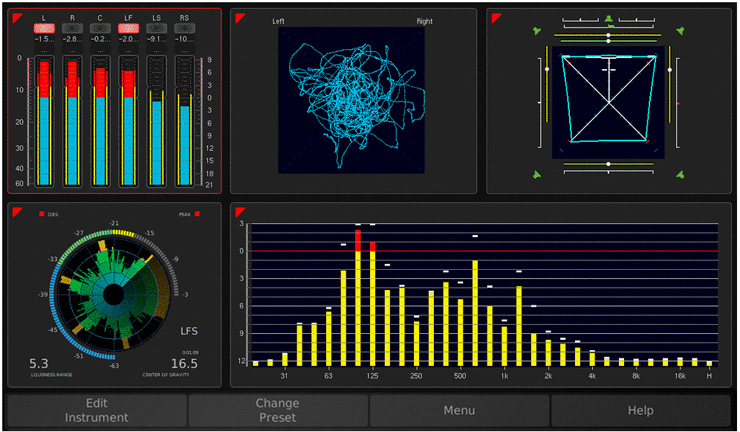Click the top yellow correlation slider knob
Image resolution: width=740 pixels, height=432 pixels.
tap(608, 35)
